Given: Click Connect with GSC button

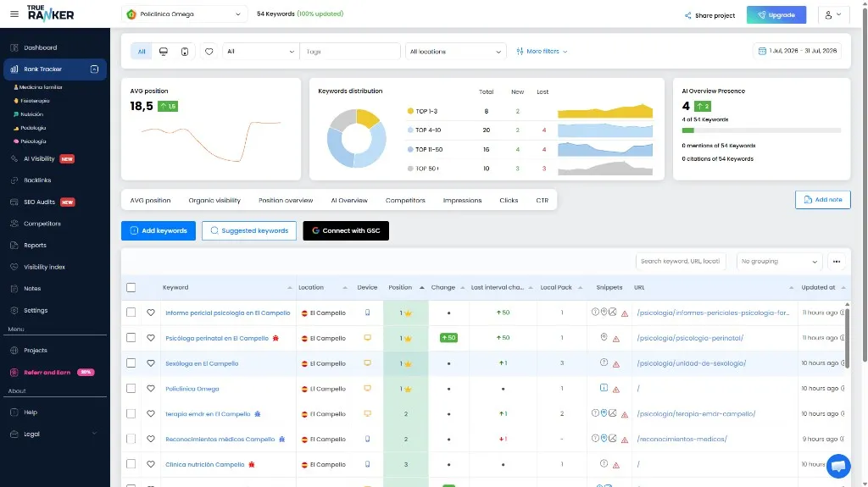Looking at the screenshot, I should (x=346, y=230).
